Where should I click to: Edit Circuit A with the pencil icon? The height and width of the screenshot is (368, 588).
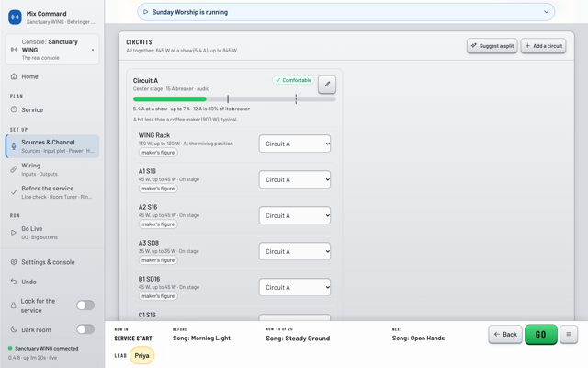click(327, 84)
